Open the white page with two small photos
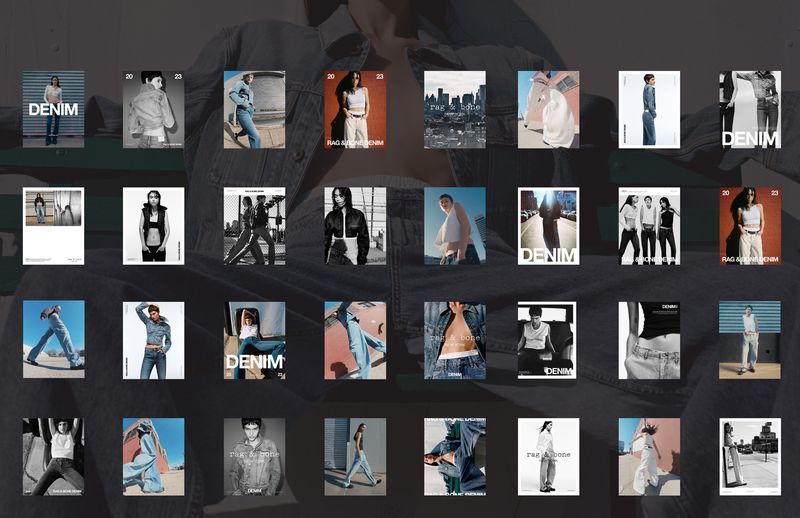The image size is (800, 518). pos(54,226)
